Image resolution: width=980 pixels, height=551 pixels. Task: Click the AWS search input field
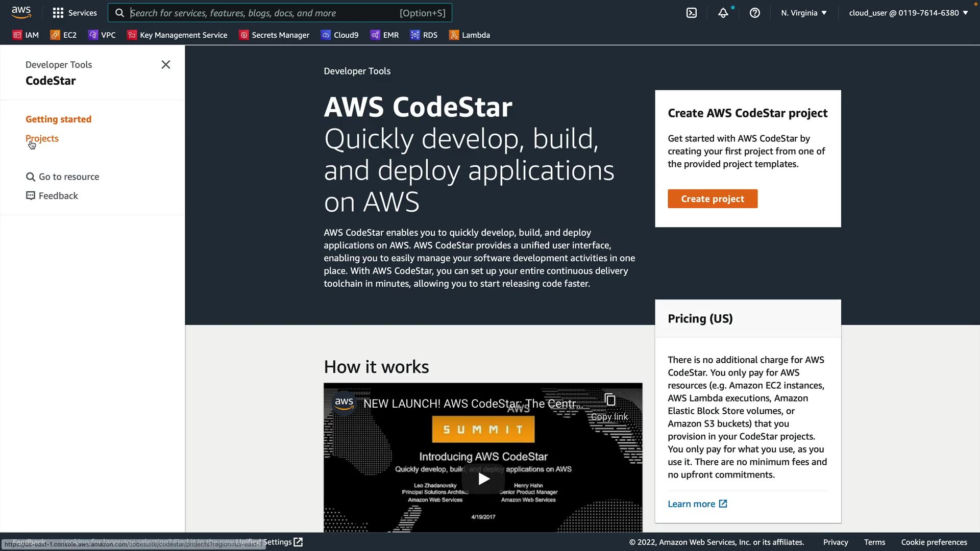point(263,13)
